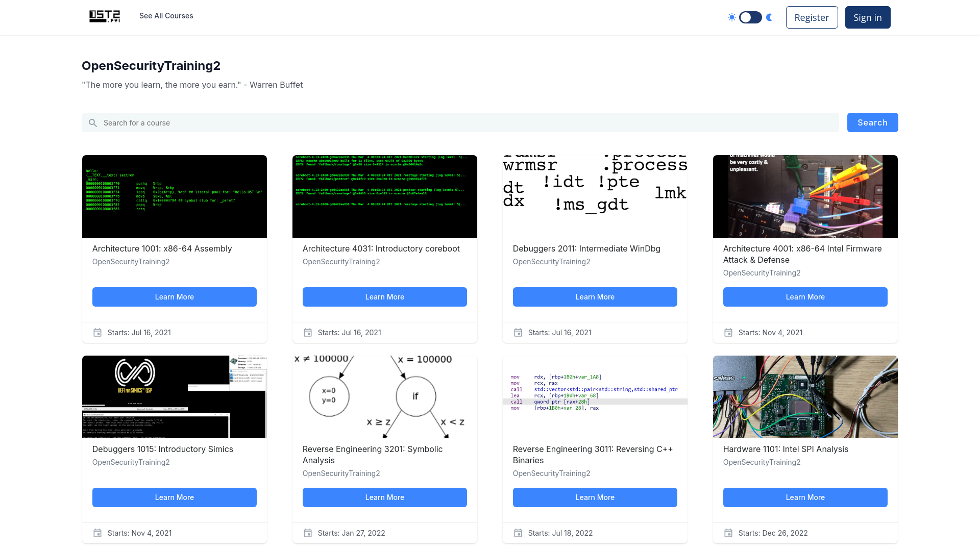Click calendar icon beside Reversing C++ start date
The height and width of the screenshot is (551, 980).
(518, 533)
